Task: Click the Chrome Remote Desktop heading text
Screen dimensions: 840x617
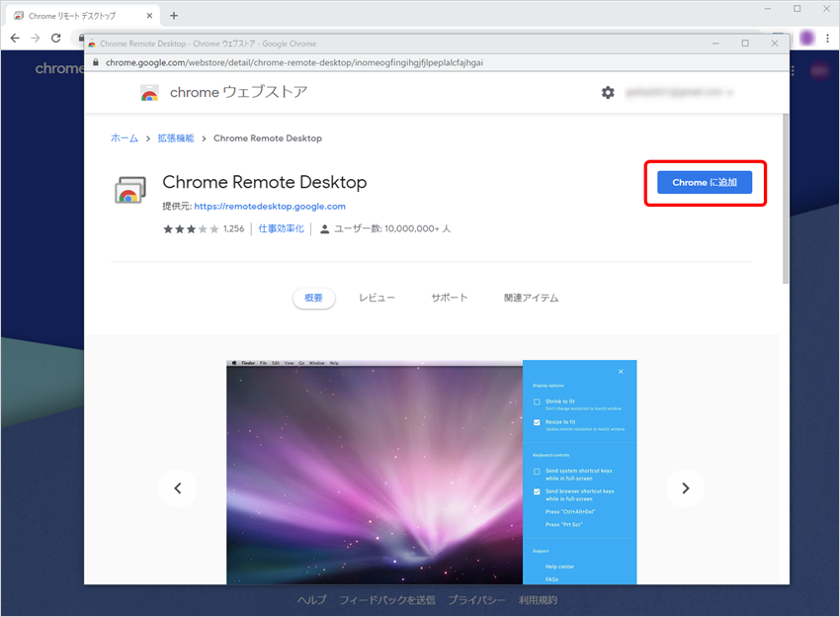Action: (265, 182)
